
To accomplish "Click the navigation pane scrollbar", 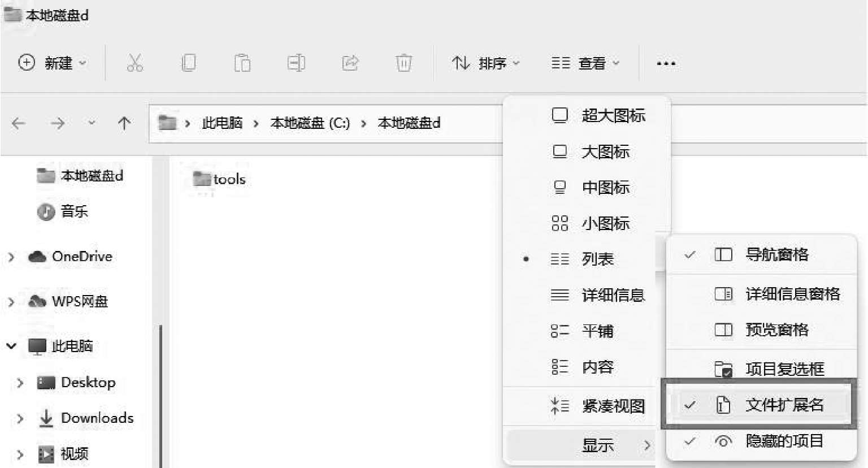I will pos(160,396).
